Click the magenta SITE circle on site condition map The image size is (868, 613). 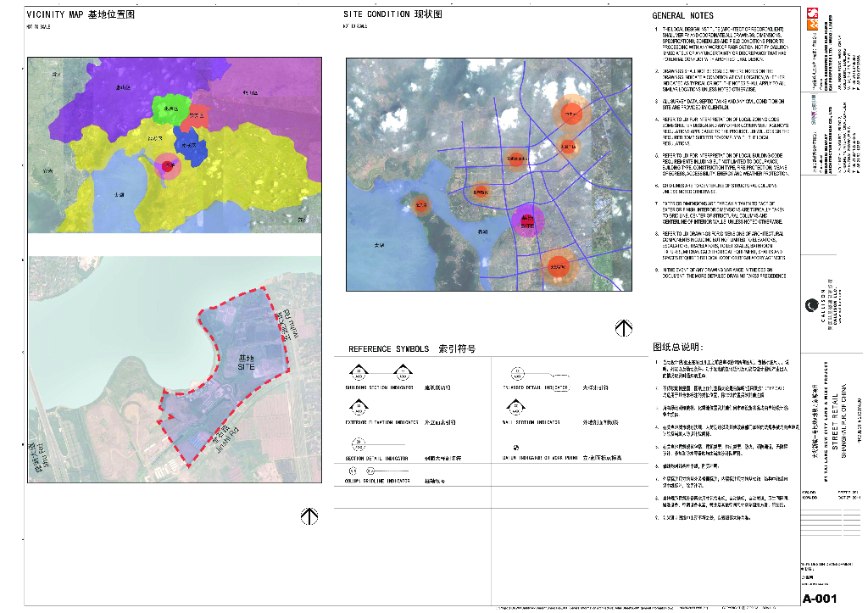pos(528,222)
